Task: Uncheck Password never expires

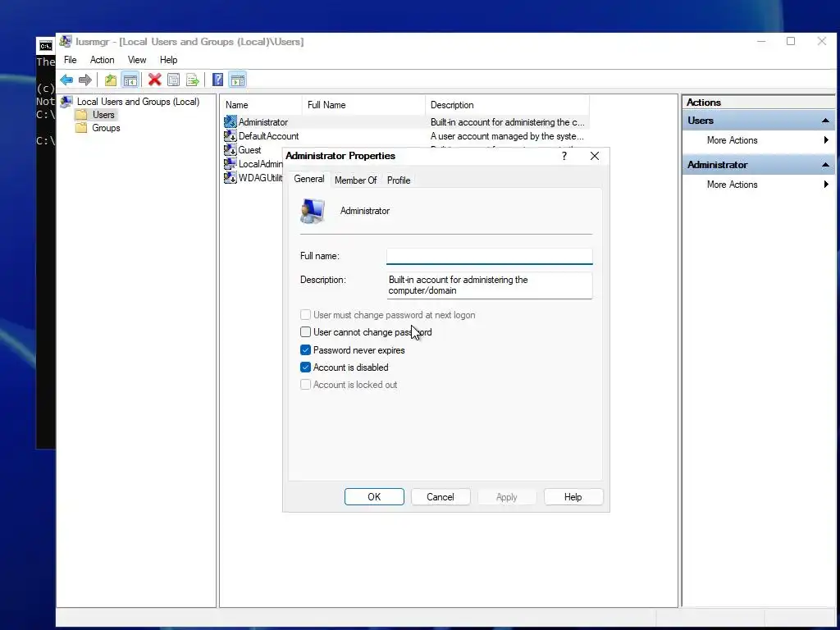Action: (305, 349)
